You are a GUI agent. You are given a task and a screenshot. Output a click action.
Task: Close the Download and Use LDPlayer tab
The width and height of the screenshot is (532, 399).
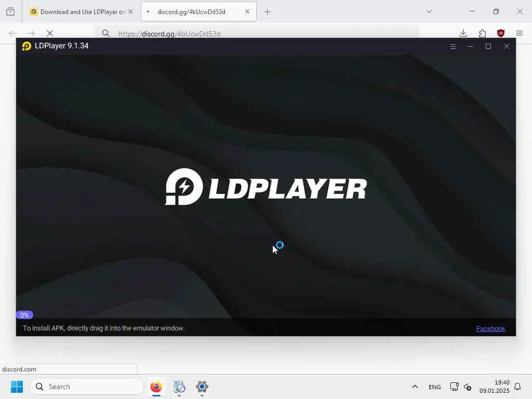(130, 11)
